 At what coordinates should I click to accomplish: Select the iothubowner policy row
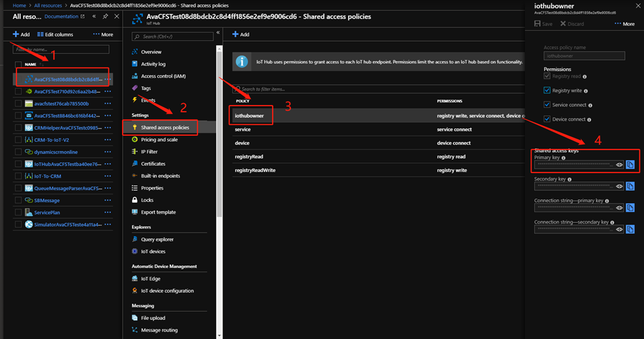click(379, 116)
